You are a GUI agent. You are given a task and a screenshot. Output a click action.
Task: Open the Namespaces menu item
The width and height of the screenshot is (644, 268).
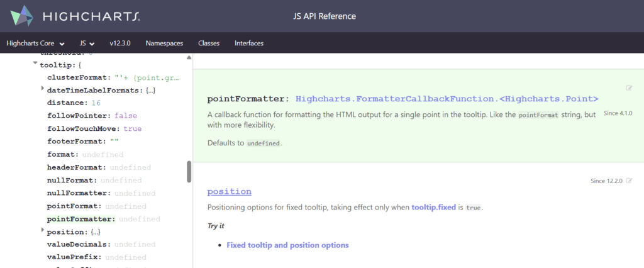164,43
